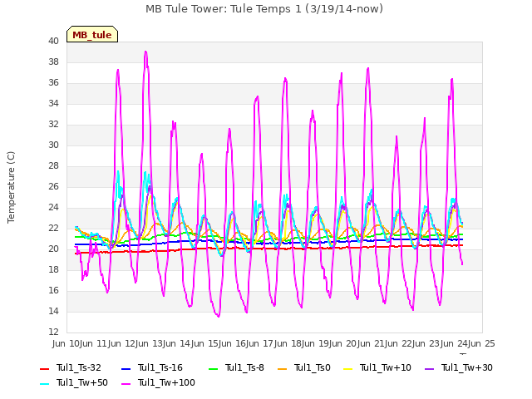Click the 18 value on y-axis
Viewport: 532px width, 399px height.
coord(53,269)
